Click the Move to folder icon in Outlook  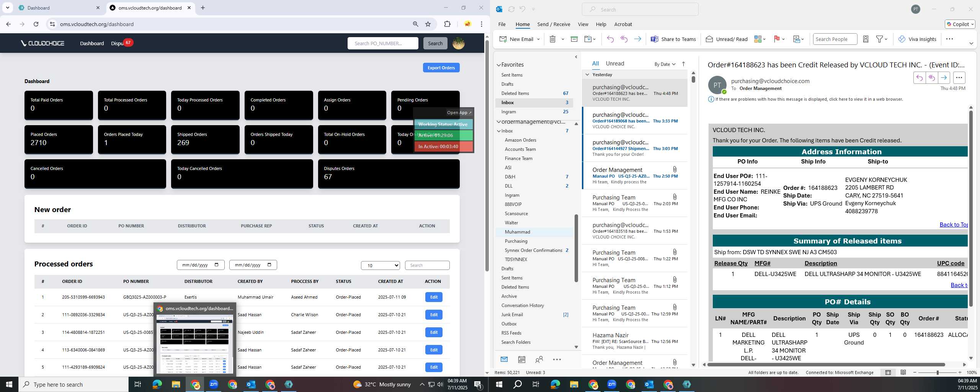[588, 39]
